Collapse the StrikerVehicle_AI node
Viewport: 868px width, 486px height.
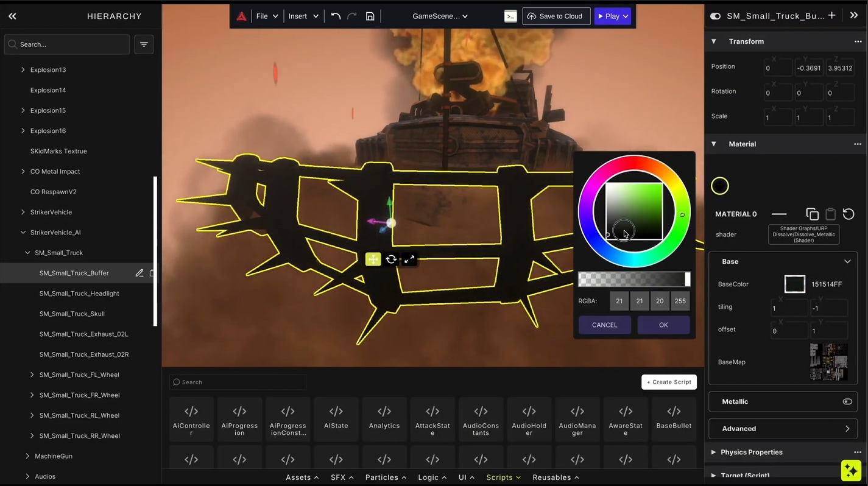pyautogui.click(x=23, y=233)
